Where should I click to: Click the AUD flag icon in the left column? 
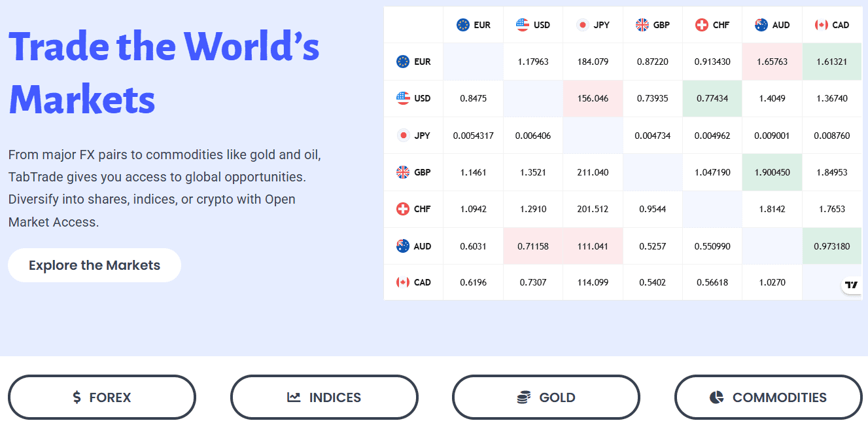click(403, 246)
